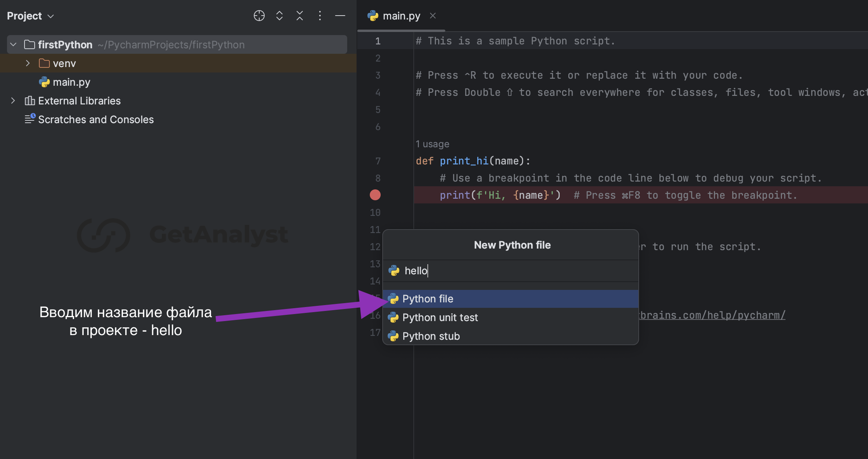Choose Python stub option

pos(511,336)
